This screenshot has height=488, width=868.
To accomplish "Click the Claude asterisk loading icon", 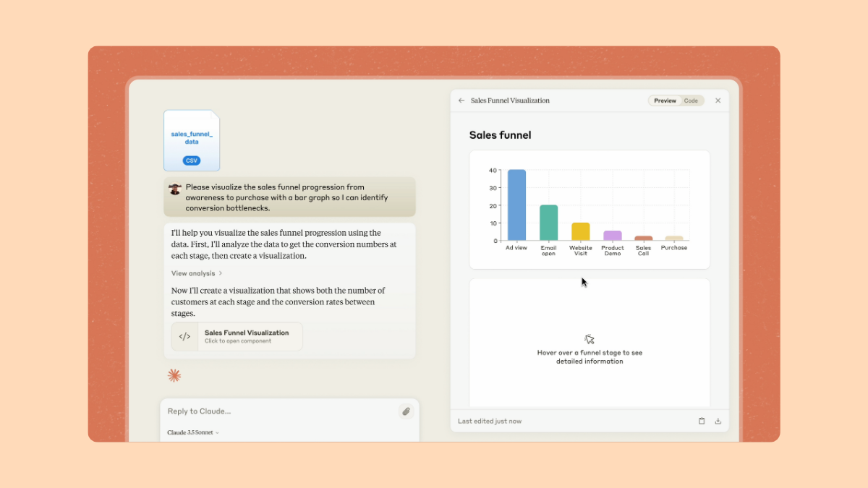I will pos(174,375).
